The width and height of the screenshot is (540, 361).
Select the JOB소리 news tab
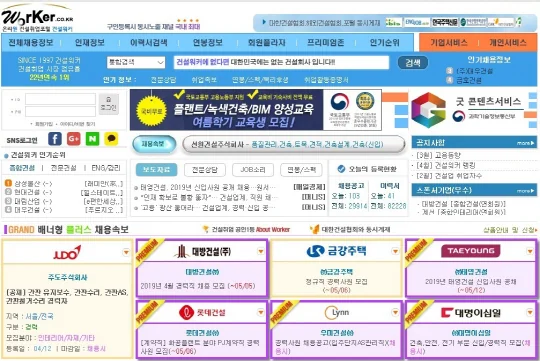pos(253,169)
